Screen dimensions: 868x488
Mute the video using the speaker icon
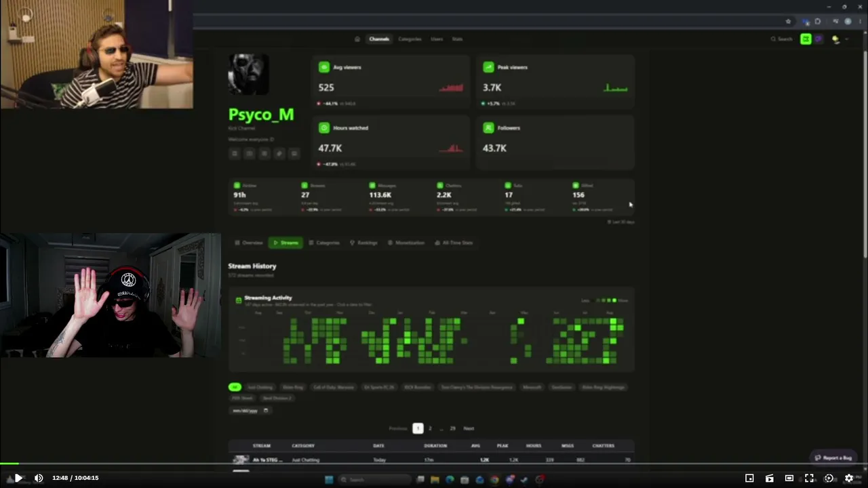point(39,478)
